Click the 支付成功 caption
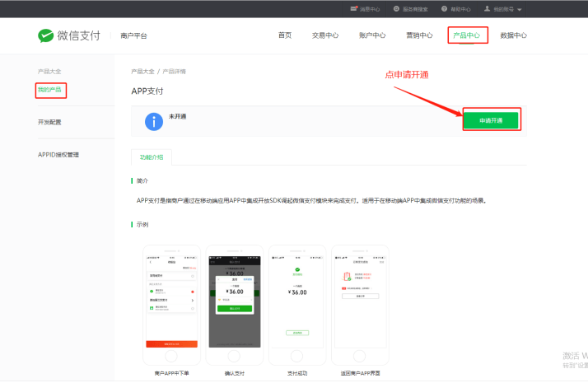Image resolution: width=588 pixels, height=383 pixels. coord(297,373)
